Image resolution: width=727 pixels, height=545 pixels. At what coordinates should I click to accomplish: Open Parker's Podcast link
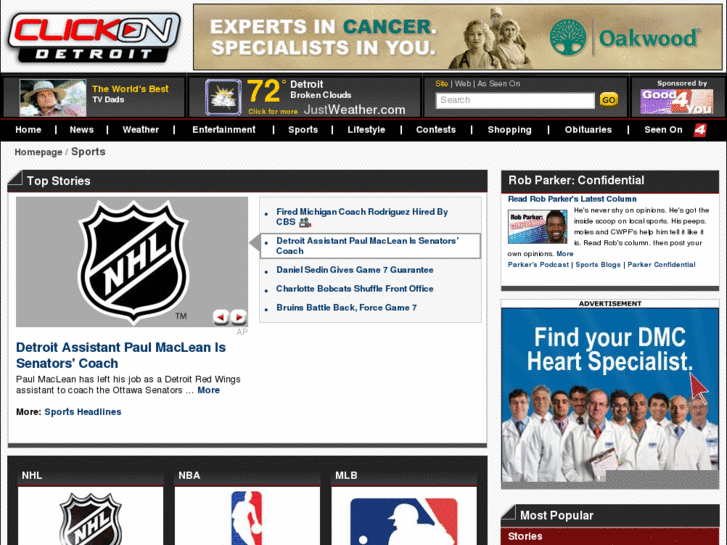538,265
